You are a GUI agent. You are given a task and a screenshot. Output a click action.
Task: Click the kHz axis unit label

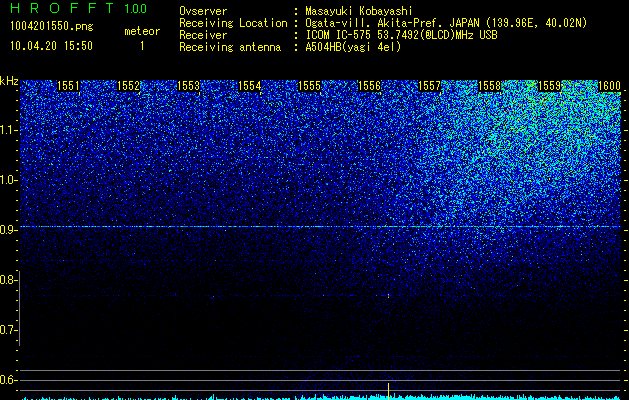pos(9,81)
